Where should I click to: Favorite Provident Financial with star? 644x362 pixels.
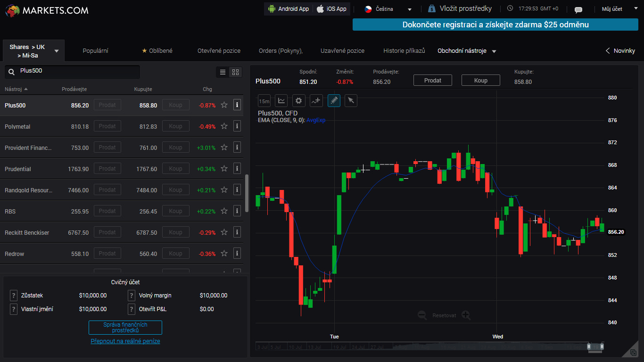coord(224,148)
